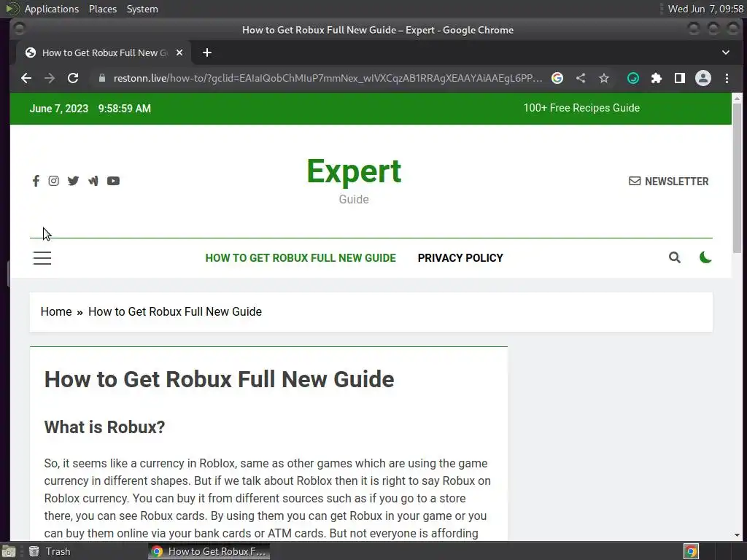
Task: Click the 9:58:59 AM time text
Action: [124, 109]
